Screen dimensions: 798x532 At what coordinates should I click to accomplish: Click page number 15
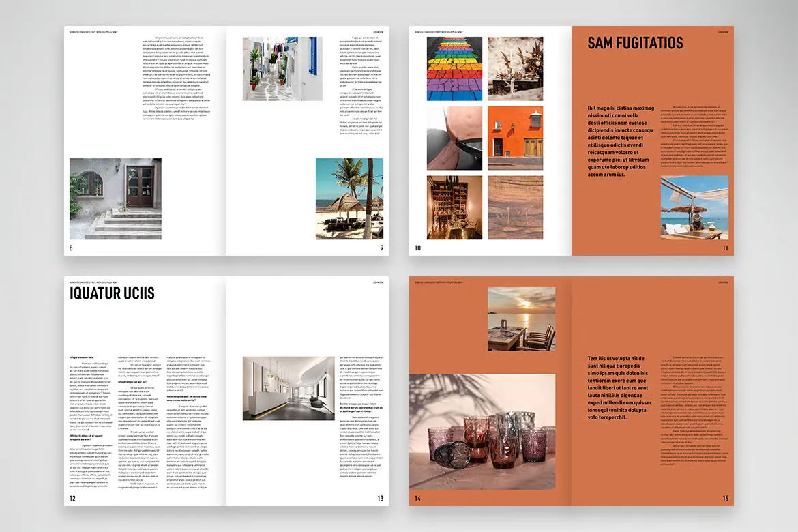coord(725,499)
